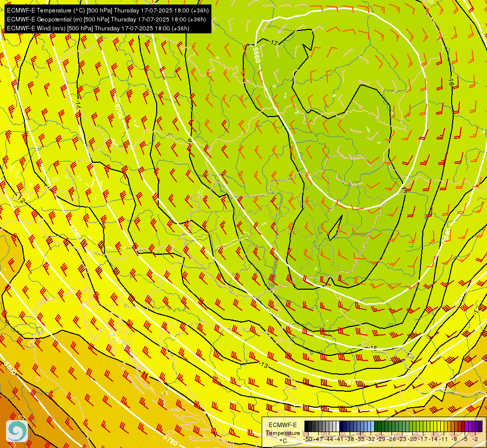Viewport: 487px width, 448px height.
Task: Click the -47 legend value
Action: coord(318,439)
